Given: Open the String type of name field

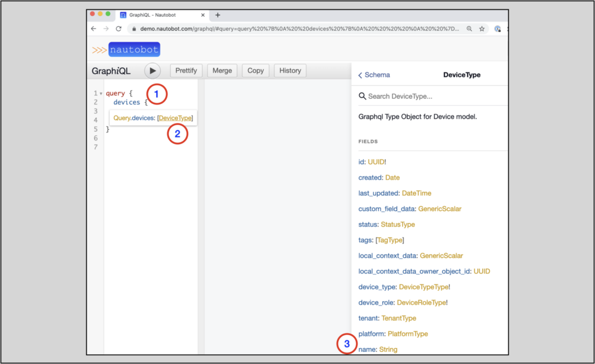Looking at the screenshot, I should pos(388,349).
